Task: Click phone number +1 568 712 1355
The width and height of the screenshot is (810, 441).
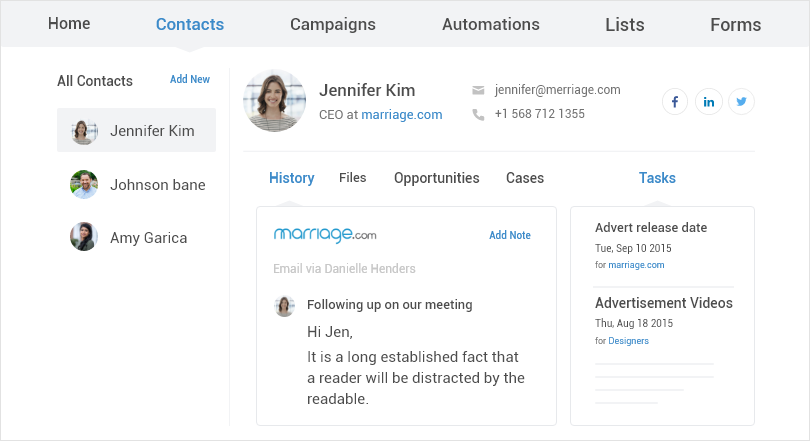Action: click(539, 114)
